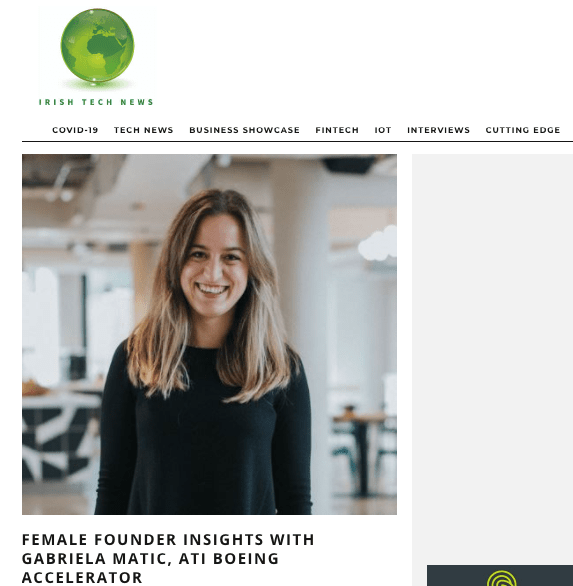Click the yellow fingerprint icon in the sidebar

502,578
